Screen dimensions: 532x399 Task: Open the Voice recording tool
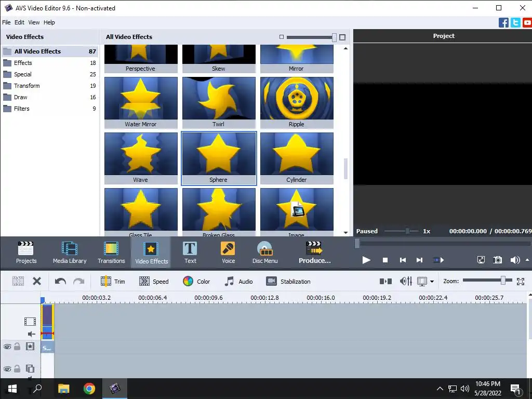click(228, 252)
